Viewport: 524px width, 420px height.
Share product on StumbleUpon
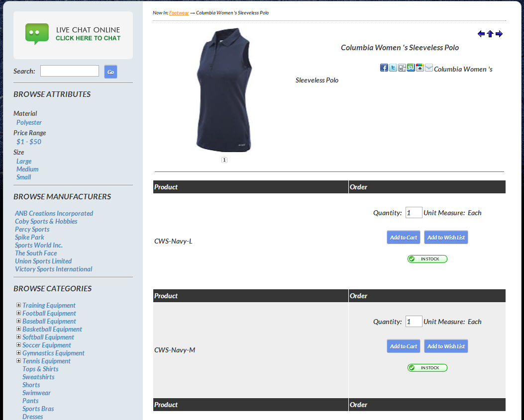tap(411, 68)
